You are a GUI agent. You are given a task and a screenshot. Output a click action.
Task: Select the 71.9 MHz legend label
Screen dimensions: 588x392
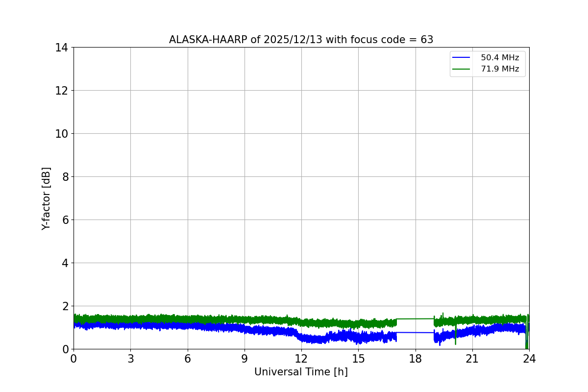(500, 69)
